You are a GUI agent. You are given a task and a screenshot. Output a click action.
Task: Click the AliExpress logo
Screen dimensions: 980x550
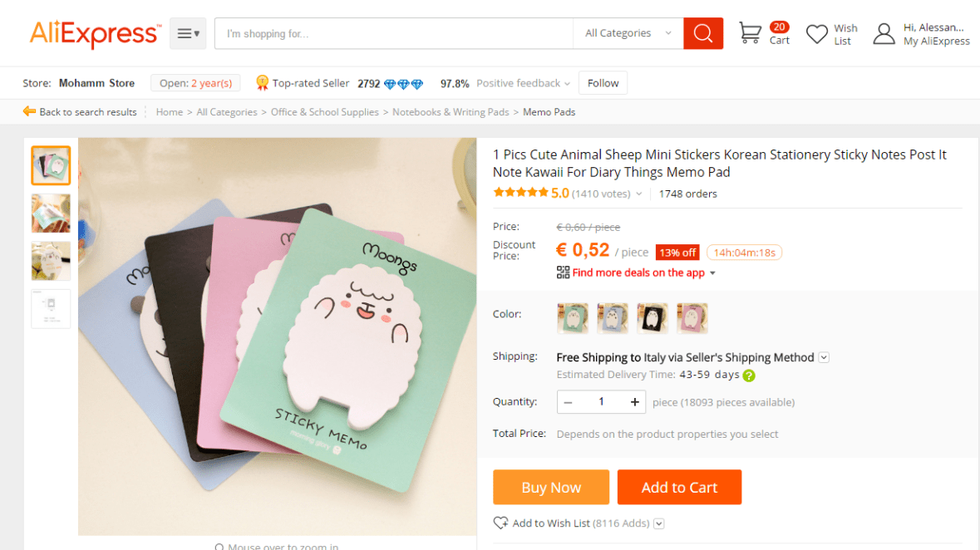click(x=95, y=33)
